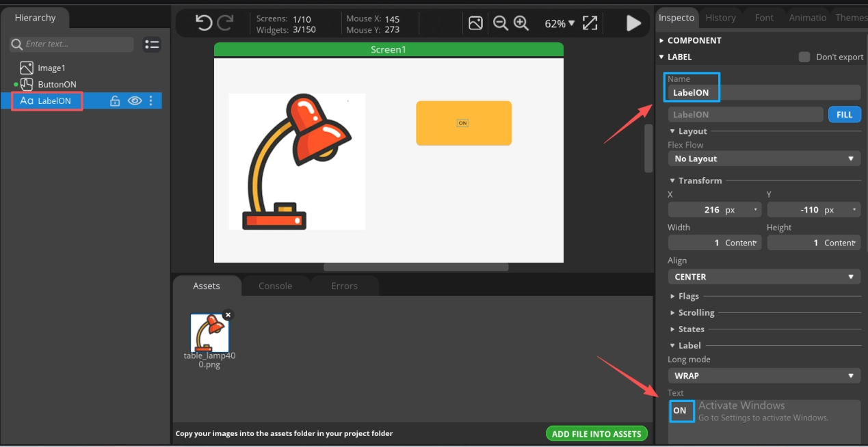Image resolution: width=868 pixels, height=447 pixels.
Task: Expand the Flags section
Action: point(688,296)
